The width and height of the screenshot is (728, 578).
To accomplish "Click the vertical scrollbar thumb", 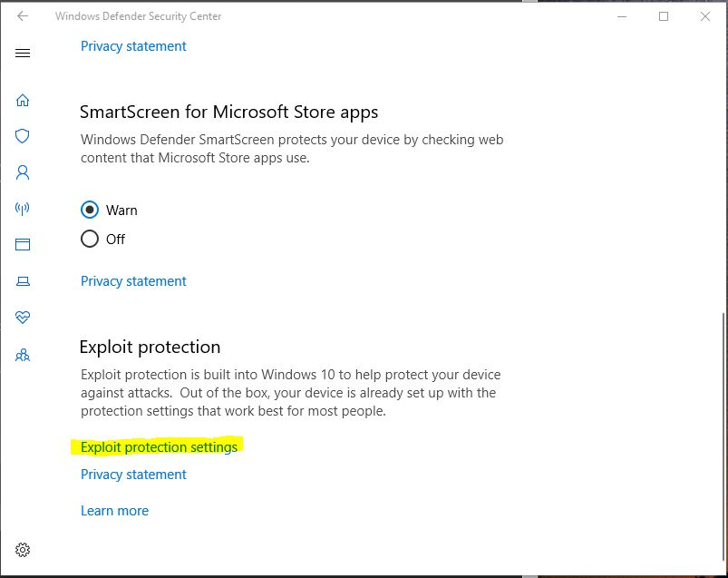I will coord(723,436).
